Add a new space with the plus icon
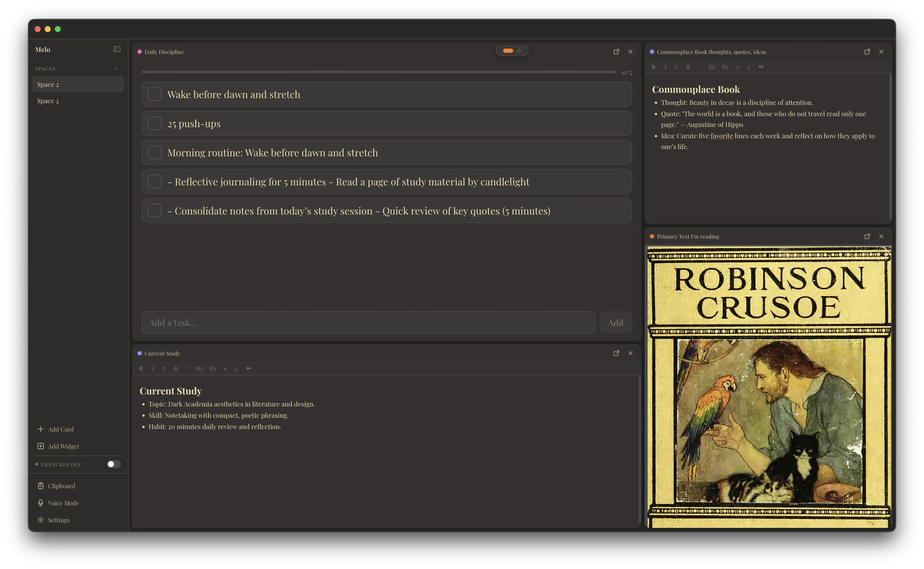Viewport: 924px width, 569px height. [116, 68]
